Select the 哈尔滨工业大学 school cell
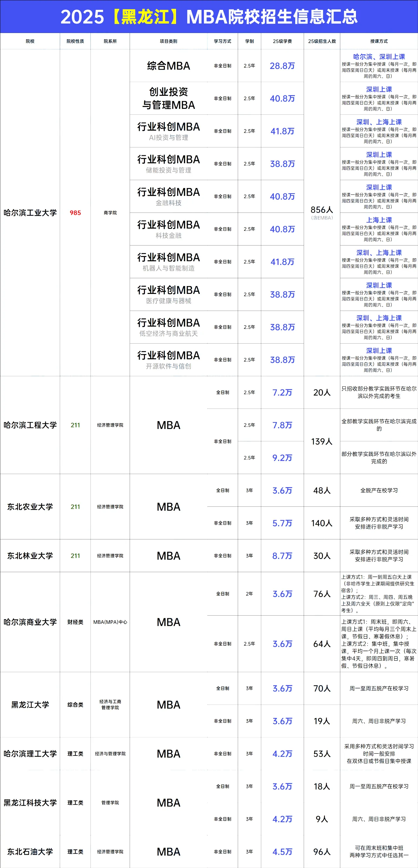 click(x=30, y=213)
